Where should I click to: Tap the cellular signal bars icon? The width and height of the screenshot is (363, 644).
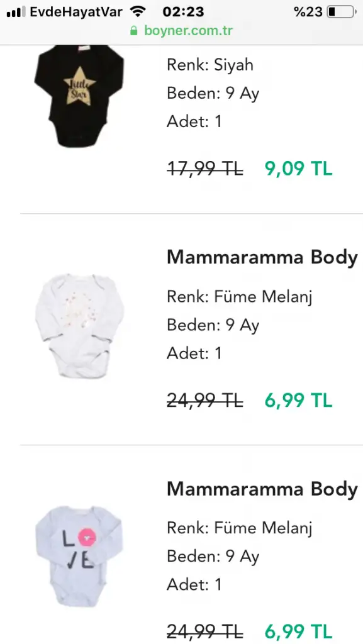(16, 12)
